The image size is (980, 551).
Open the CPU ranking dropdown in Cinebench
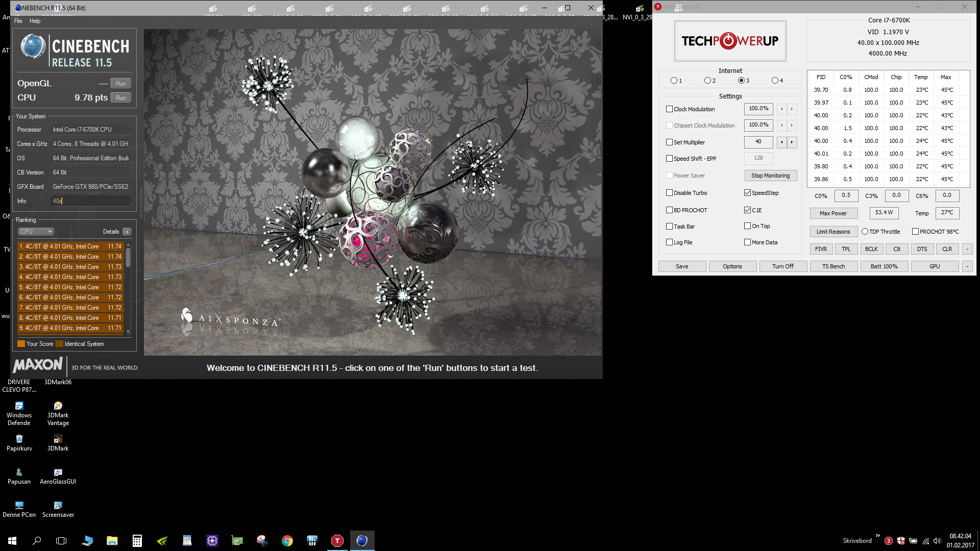click(36, 232)
